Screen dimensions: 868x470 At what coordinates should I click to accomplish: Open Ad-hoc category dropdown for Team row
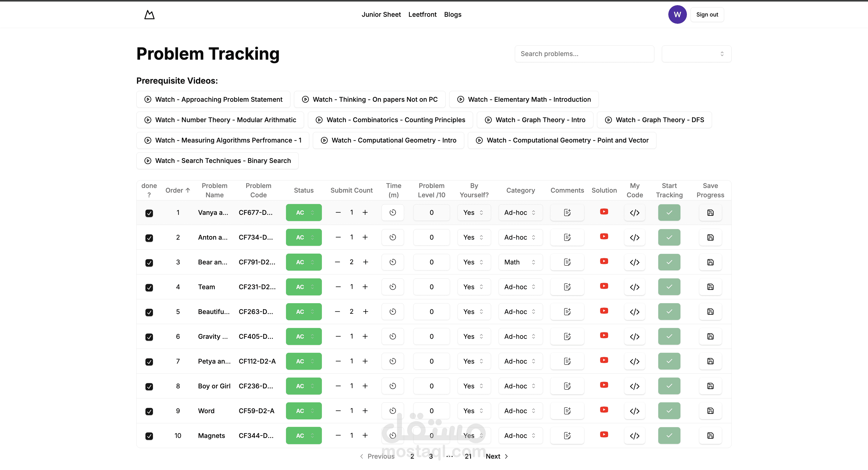point(520,287)
